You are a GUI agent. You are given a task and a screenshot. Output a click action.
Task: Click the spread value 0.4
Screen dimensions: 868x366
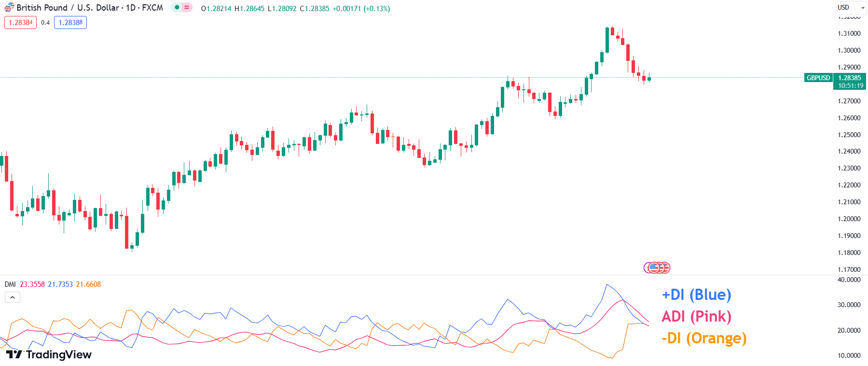click(x=45, y=23)
